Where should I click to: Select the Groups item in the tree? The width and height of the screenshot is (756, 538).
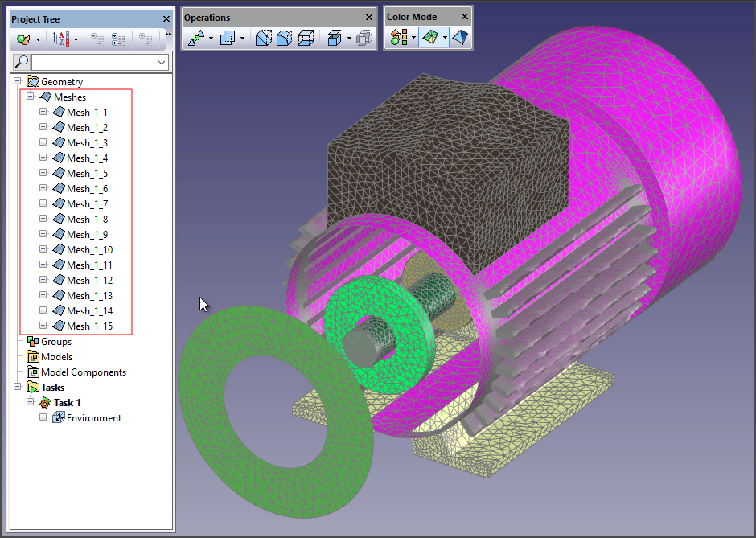click(56, 342)
